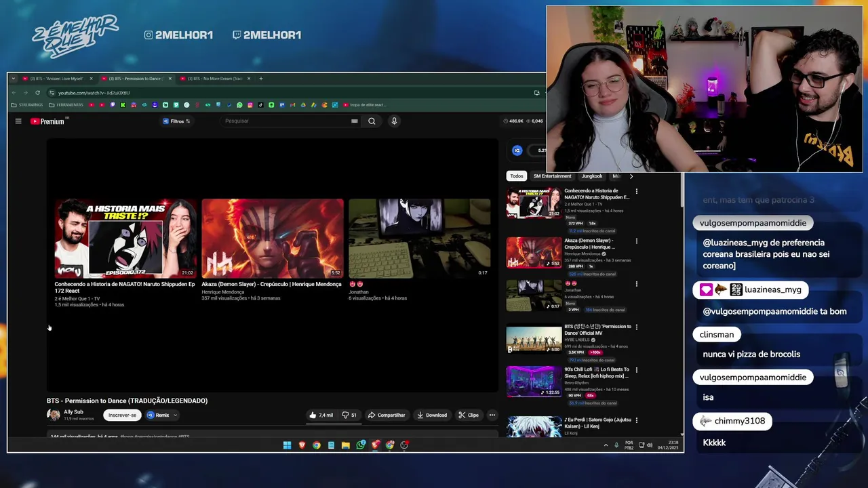The height and width of the screenshot is (488, 868).
Task: Open the YouTube hamburger guide menu
Action: pos(18,121)
